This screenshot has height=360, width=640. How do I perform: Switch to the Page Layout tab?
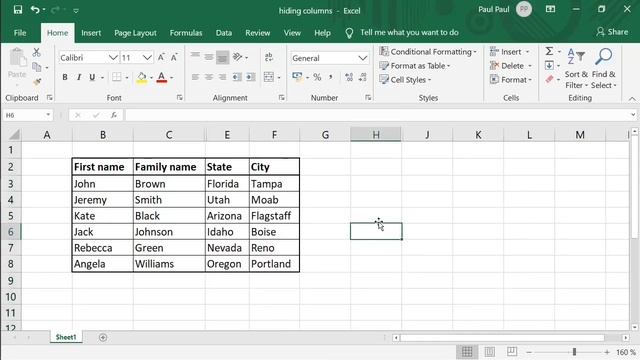tap(135, 33)
